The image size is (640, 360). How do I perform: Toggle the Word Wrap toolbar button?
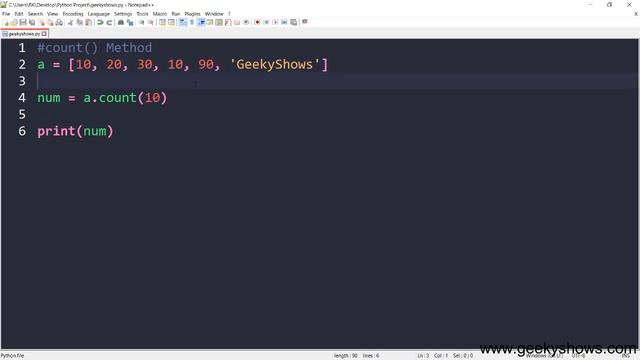[182, 22]
